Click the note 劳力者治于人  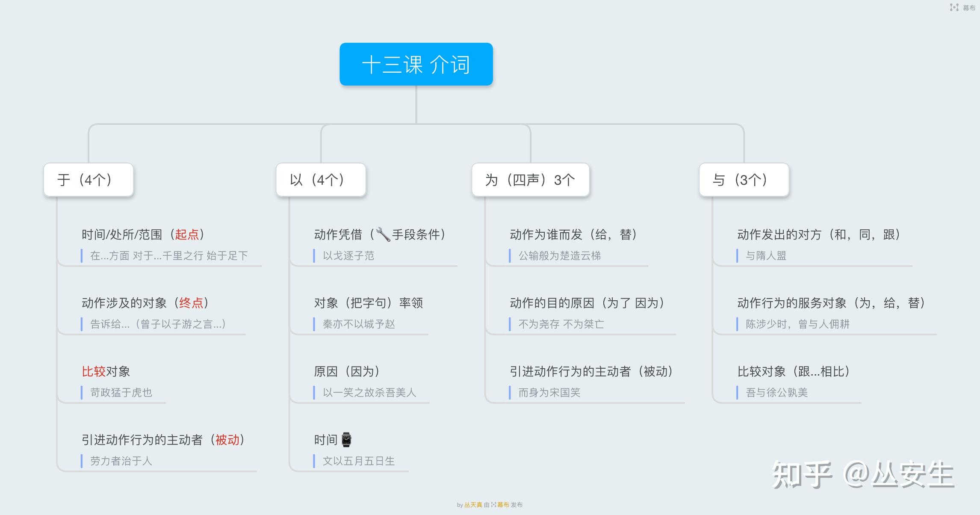[121, 461]
